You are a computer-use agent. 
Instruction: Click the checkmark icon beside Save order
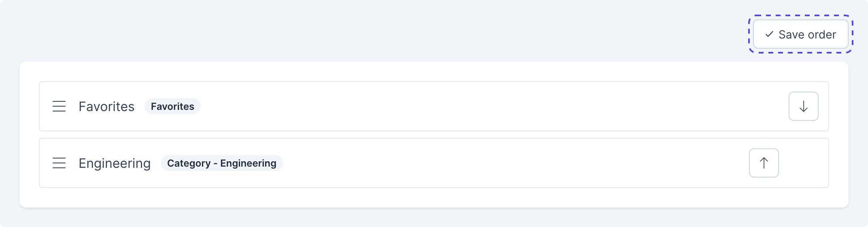[769, 34]
